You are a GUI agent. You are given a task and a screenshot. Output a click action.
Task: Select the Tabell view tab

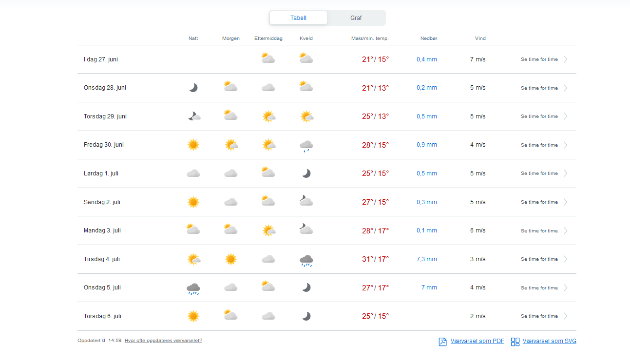point(298,18)
